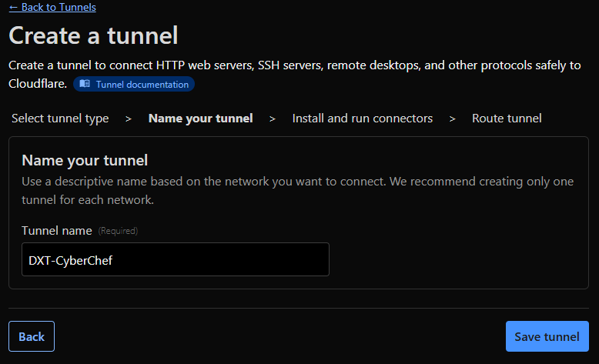
Task: Click the Back to Tunnels link
Action: pos(52,7)
